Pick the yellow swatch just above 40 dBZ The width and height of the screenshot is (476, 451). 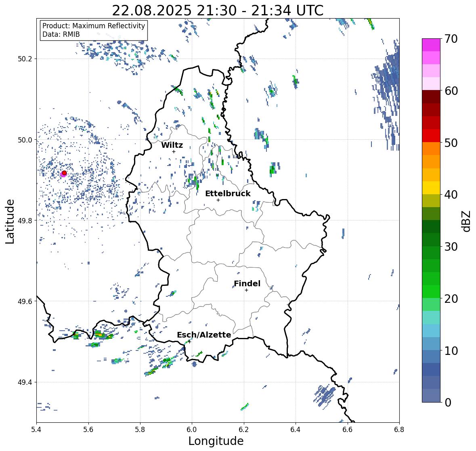(x=431, y=188)
